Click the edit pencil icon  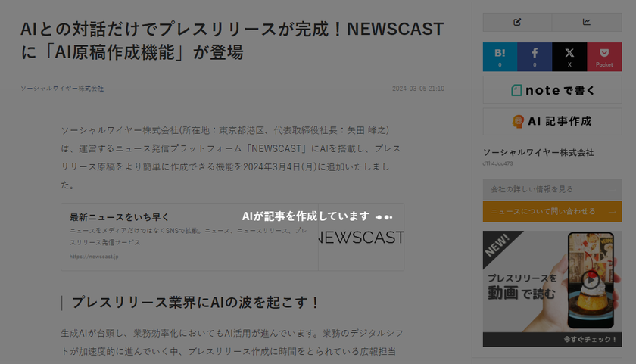tap(517, 22)
